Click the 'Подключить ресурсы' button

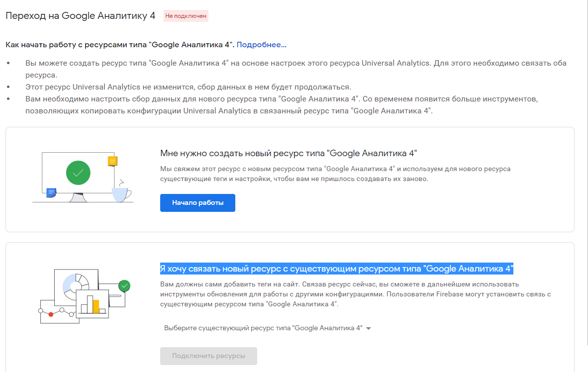(x=208, y=356)
